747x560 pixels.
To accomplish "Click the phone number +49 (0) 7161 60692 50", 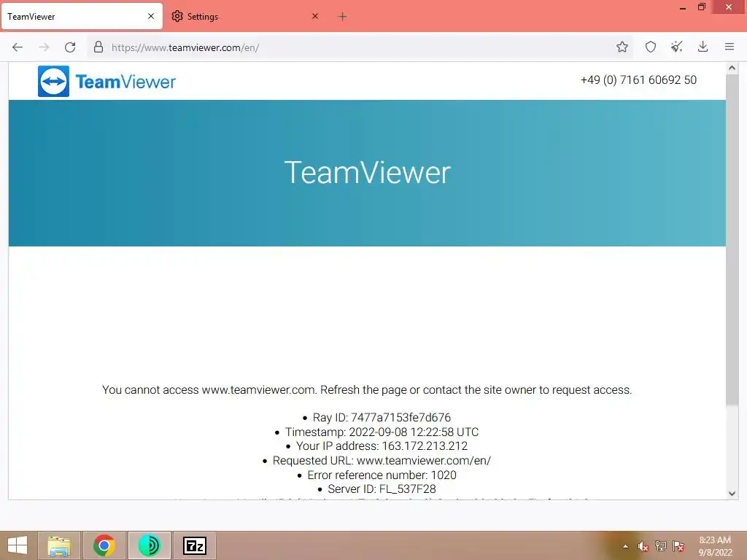I will point(638,80).
